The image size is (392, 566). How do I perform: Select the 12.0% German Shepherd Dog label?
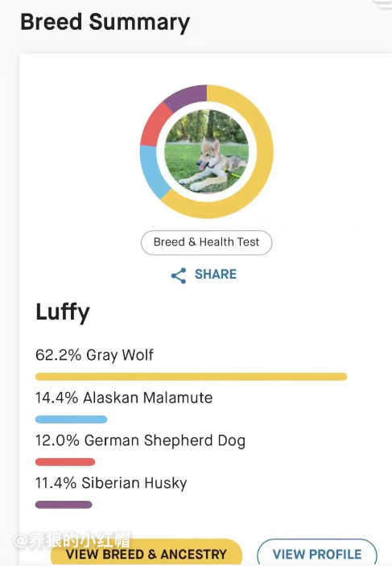pos(140,440)
